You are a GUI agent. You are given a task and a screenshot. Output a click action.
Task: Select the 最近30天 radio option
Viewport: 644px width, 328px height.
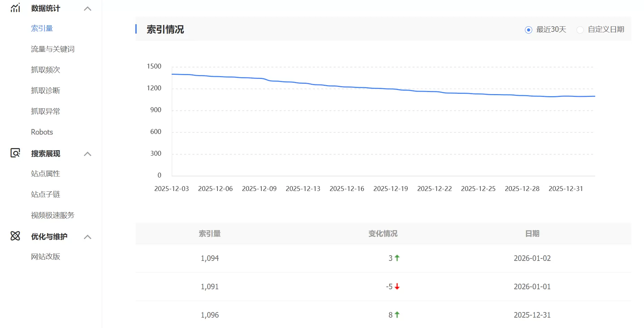[528, 30]
